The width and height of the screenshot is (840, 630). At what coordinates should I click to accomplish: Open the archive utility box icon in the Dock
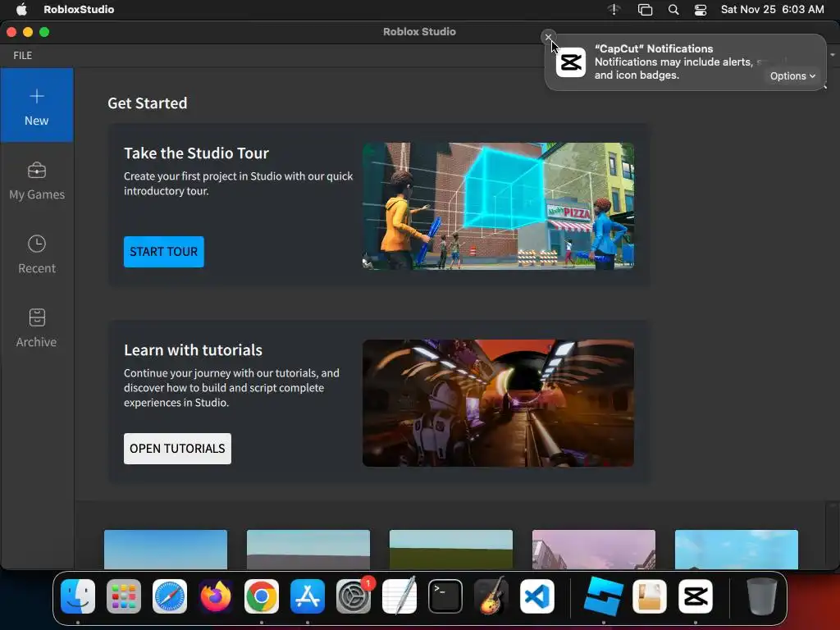(x=650, y=596)
